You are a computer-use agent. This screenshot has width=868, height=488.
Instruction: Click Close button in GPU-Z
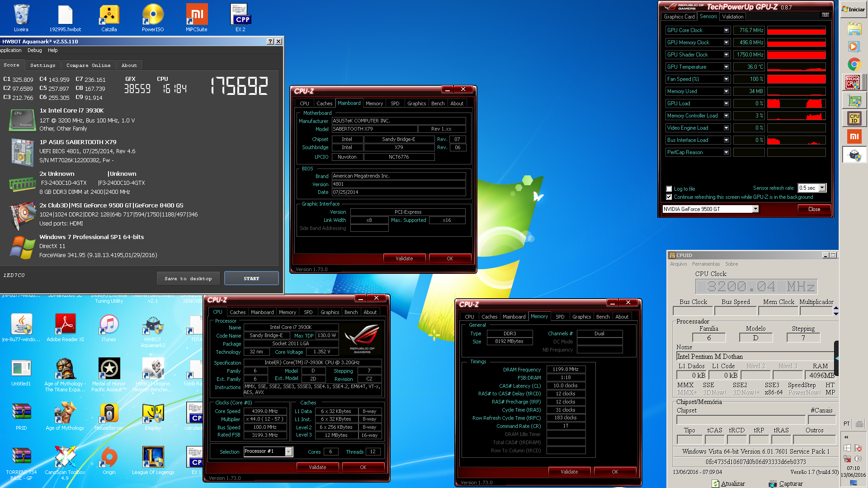click(814, 209)
